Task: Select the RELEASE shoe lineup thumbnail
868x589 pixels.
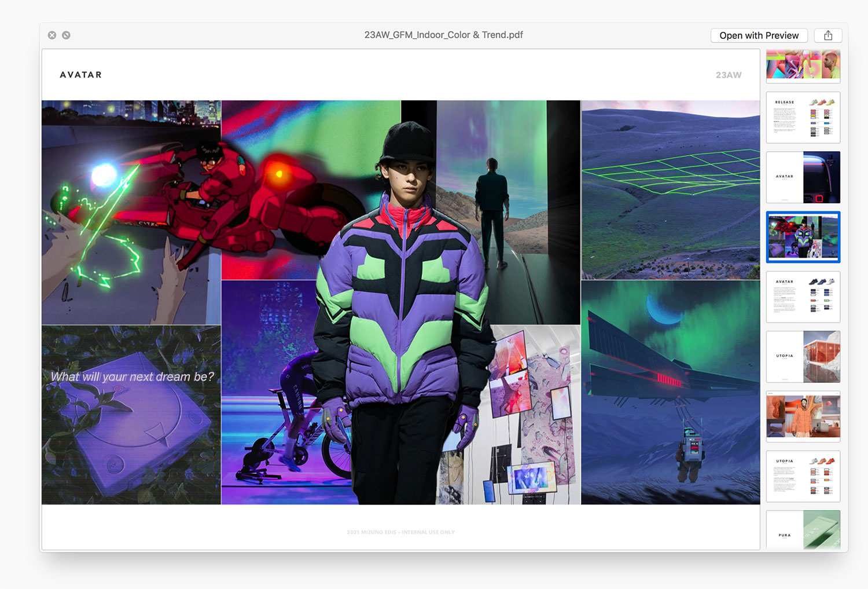Action: [x=803, y=118]
